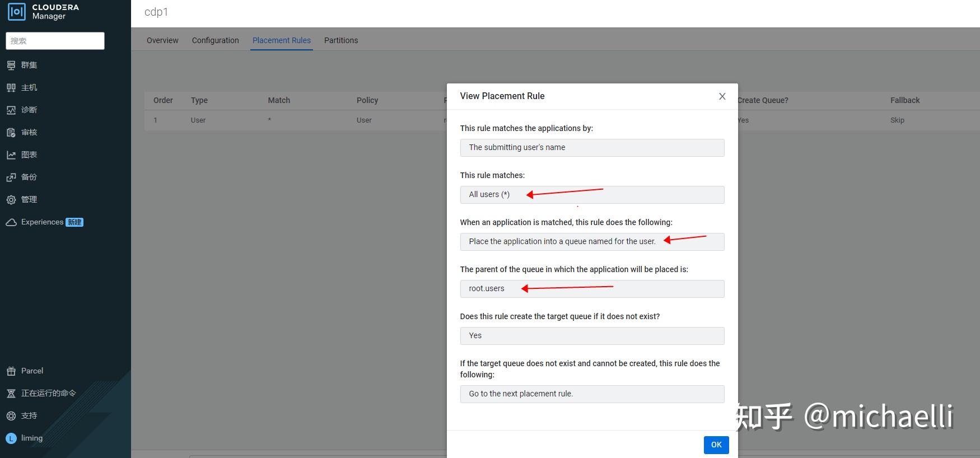Click the 'View Placement Rule' dialog title

pyautogui.click(x=502, y=96)
